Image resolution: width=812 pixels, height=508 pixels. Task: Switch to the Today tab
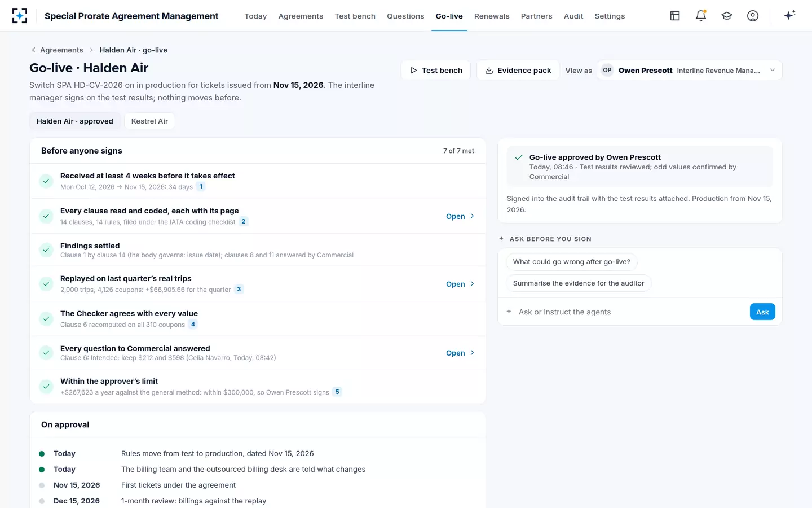tap(255, 16)
